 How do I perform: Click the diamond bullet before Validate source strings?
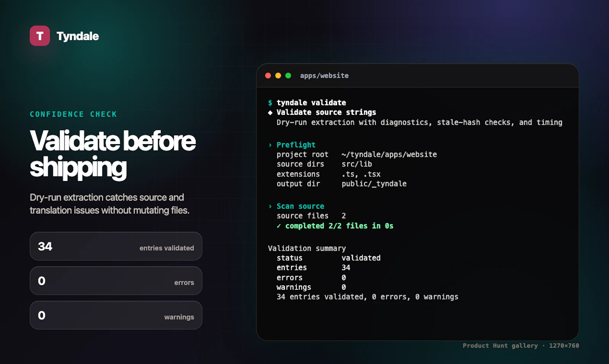[x=270, y=113]
